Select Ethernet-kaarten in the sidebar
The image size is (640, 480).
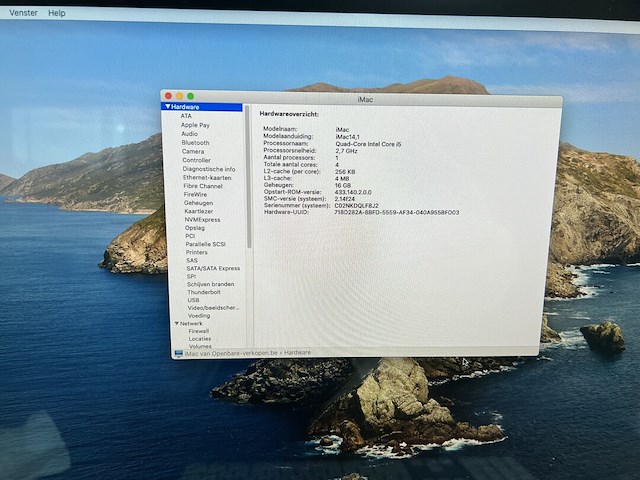click(207, 178)
